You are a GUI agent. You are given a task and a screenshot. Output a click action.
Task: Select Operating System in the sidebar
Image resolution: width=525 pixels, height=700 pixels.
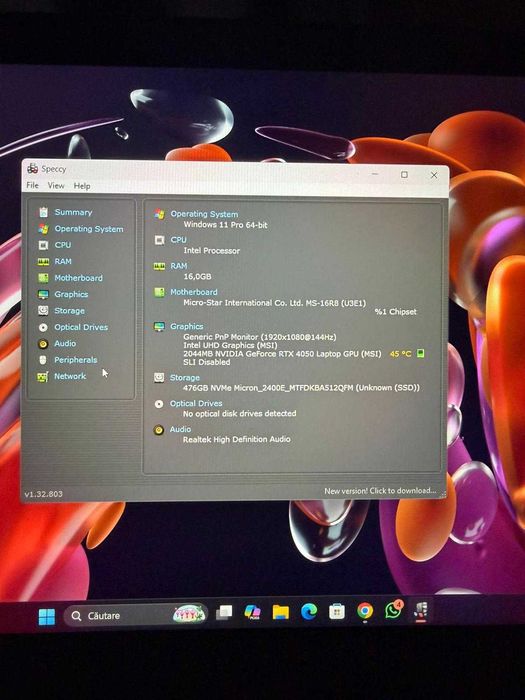[x=89, y=229]
